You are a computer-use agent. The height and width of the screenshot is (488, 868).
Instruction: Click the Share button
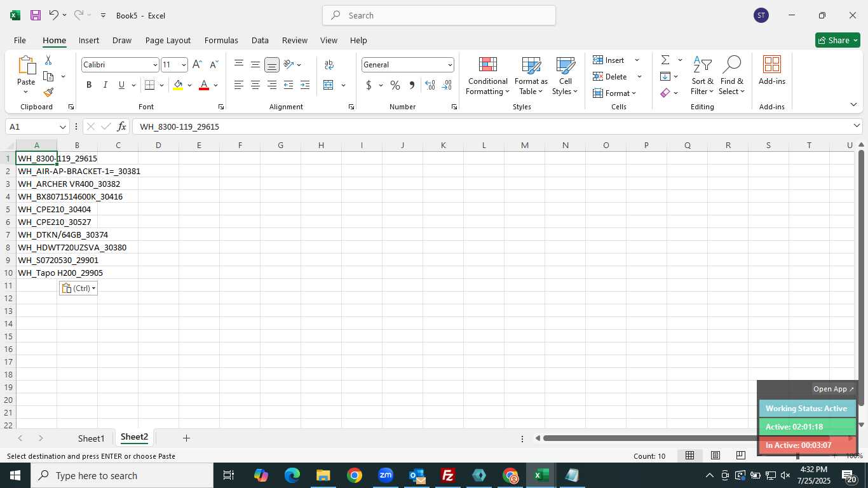837,40
